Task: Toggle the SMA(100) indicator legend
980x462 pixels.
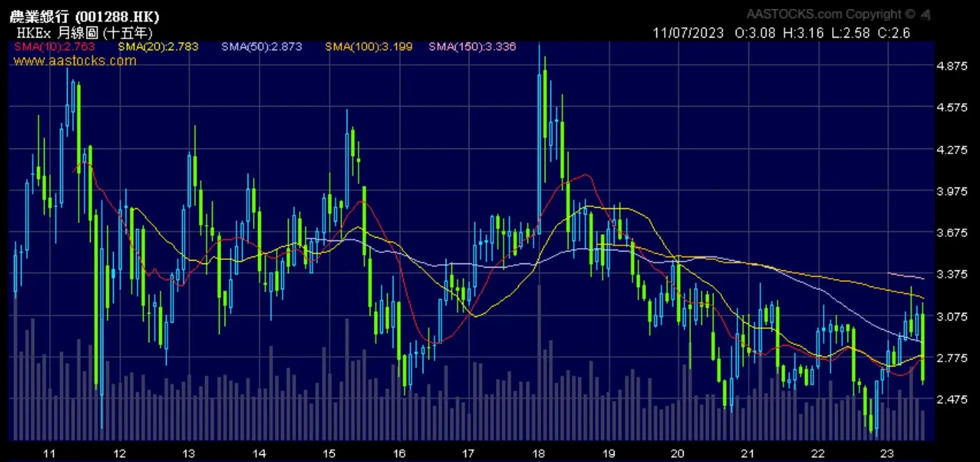Action: coord(368,47)
